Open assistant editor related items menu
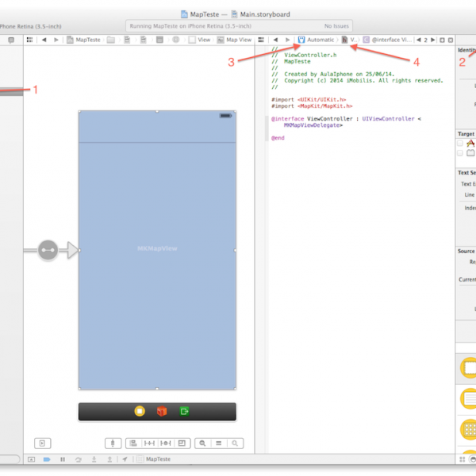The image size is (476, 476). coord(261,40)
